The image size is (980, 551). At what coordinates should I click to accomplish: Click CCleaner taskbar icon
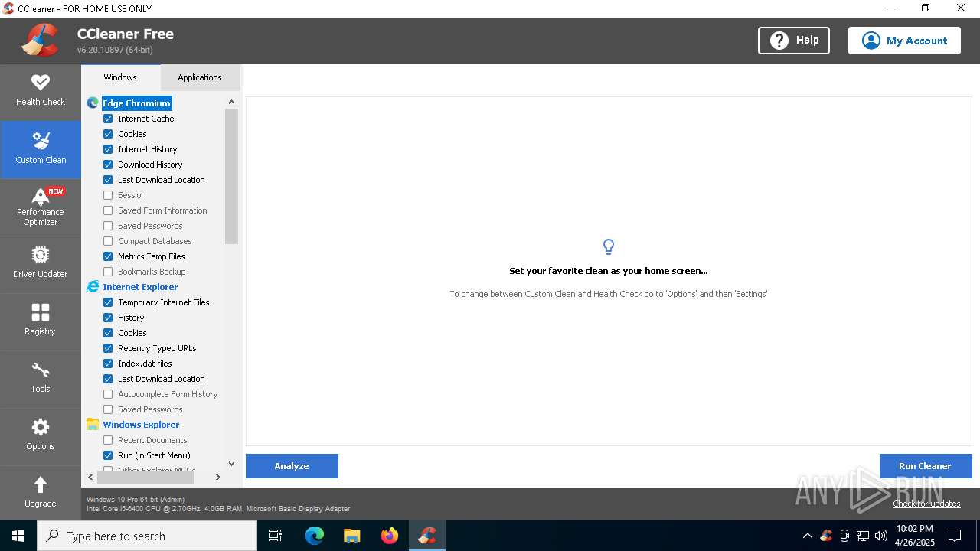427,536
